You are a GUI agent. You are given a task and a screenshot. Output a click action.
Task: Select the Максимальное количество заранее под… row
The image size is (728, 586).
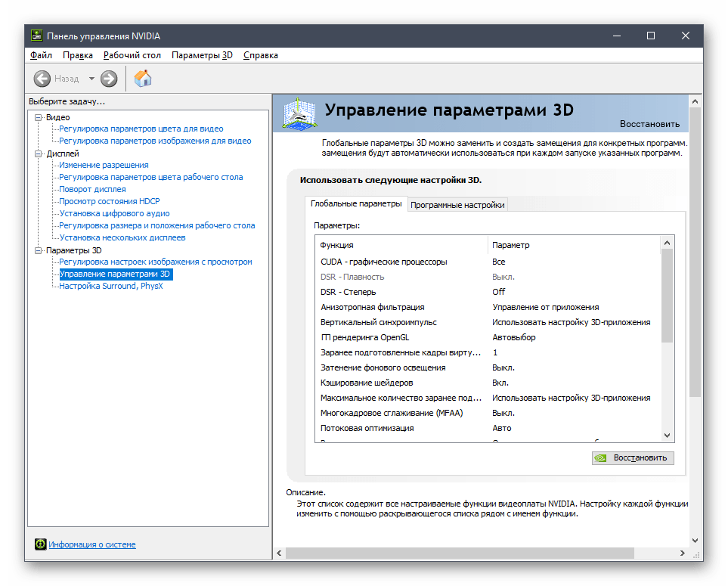click(488, 398)
